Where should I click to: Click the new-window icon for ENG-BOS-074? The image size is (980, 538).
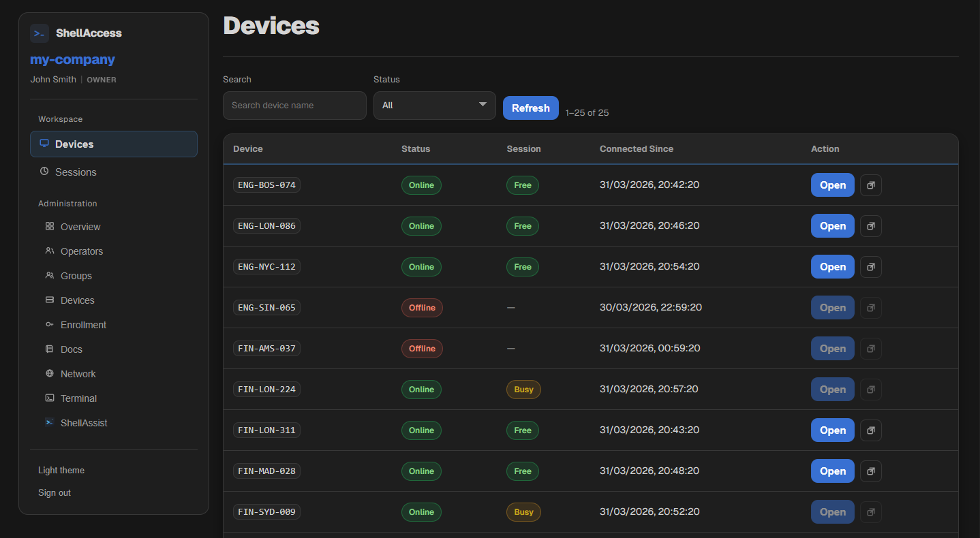(870, 185)
